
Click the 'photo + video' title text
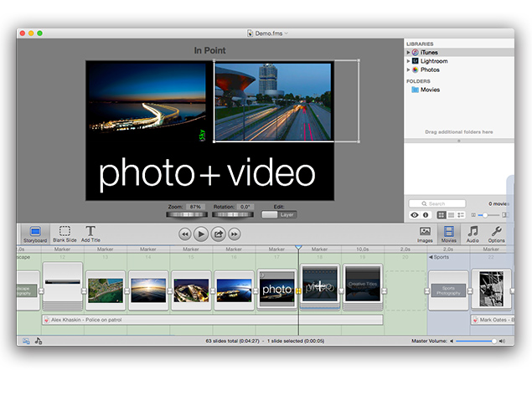tap(207, 173)
